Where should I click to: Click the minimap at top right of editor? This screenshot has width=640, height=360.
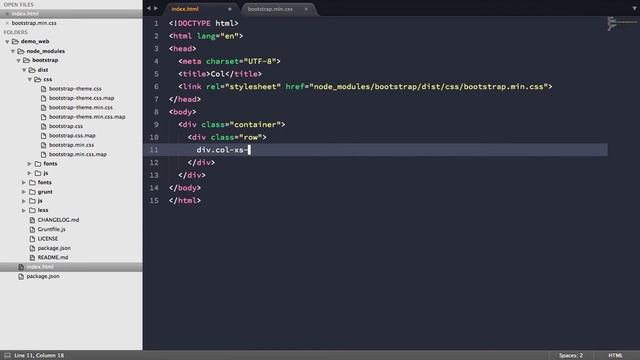[621, 23]
